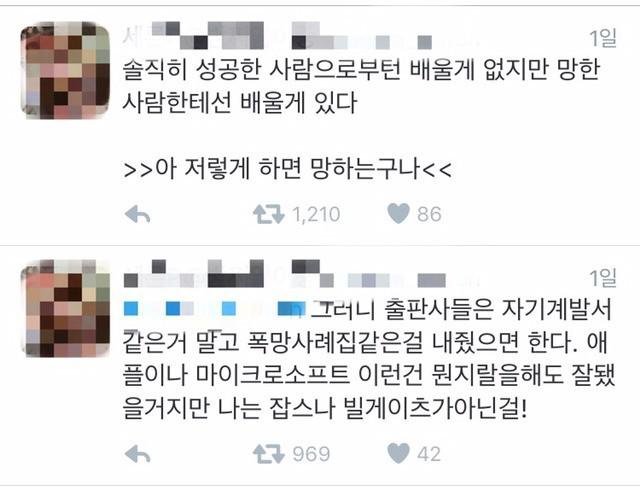Click the 1,210 retweet count
The image size is (640, 490).
316,214
